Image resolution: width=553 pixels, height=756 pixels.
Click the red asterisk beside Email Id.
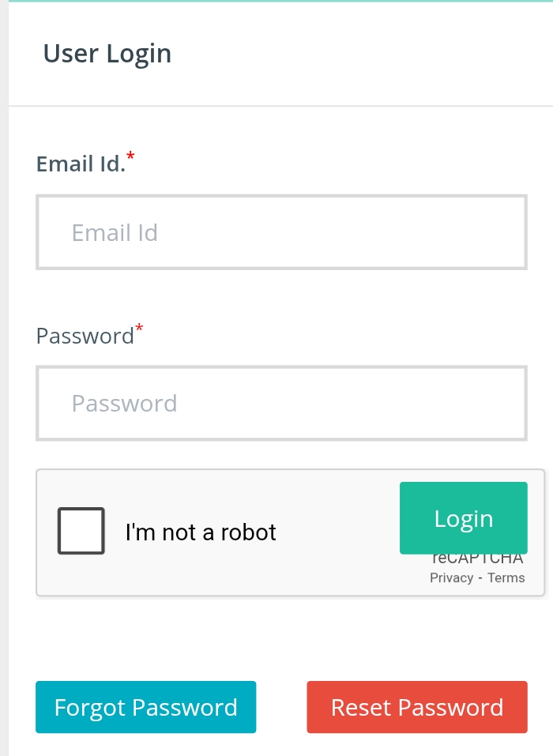130,156
